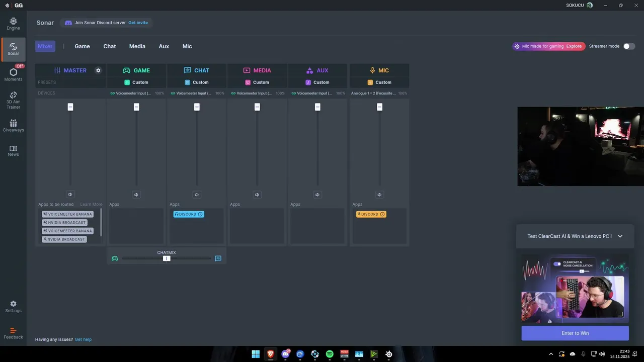Open Spotify from the taskbar
The width and height of the screenshot is (644, 362).
point(330,354)
